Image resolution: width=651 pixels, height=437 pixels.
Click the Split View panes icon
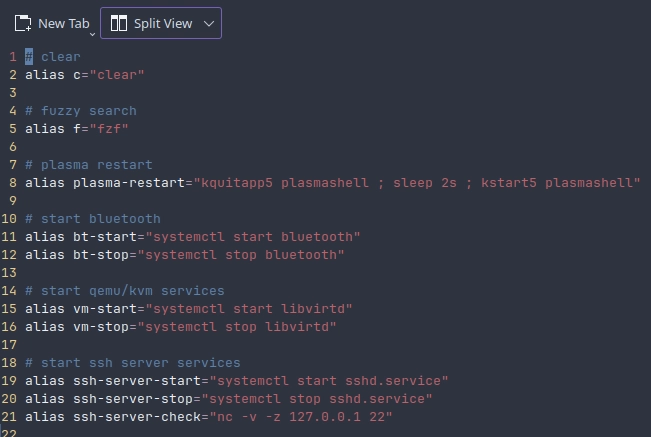point(118,23)
